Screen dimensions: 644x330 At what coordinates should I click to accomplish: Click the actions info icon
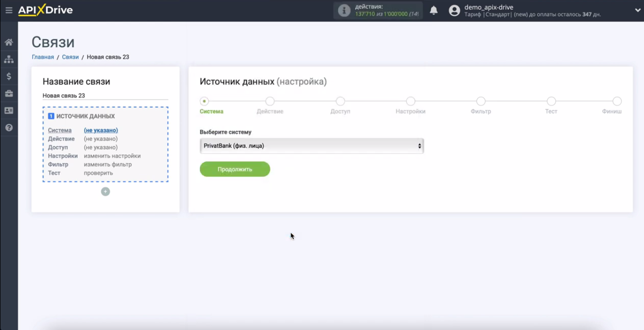coord(344,11)
